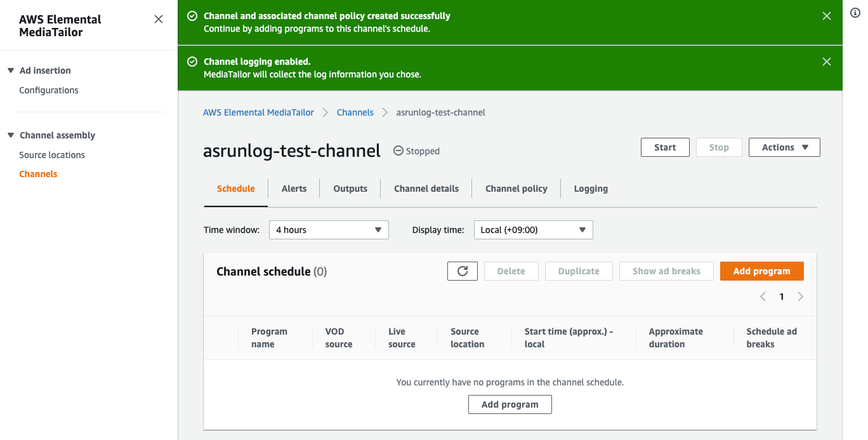Open the Channel details tab
This screenshot has width=868, height=440.
click(x=426, y=189)
